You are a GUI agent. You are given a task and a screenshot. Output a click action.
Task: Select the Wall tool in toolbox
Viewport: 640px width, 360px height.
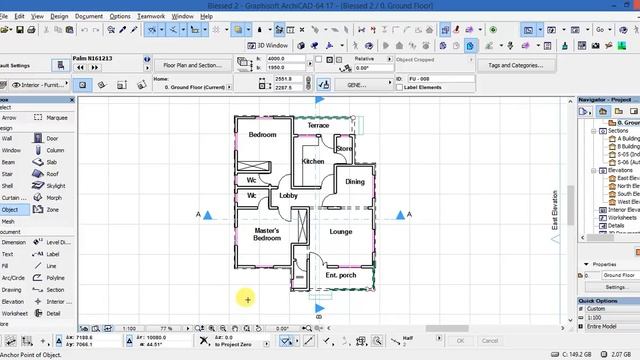pos(7,138)
